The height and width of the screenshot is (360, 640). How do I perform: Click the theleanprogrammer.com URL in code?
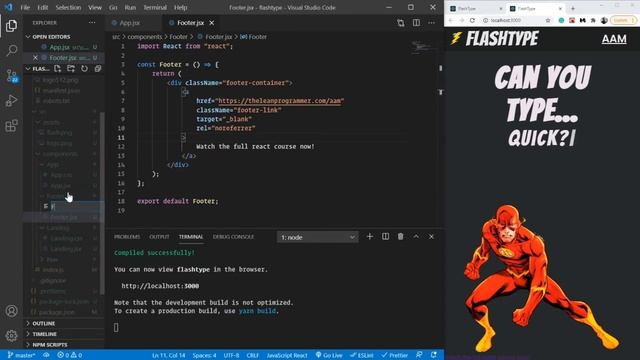(x=280, y=101)
